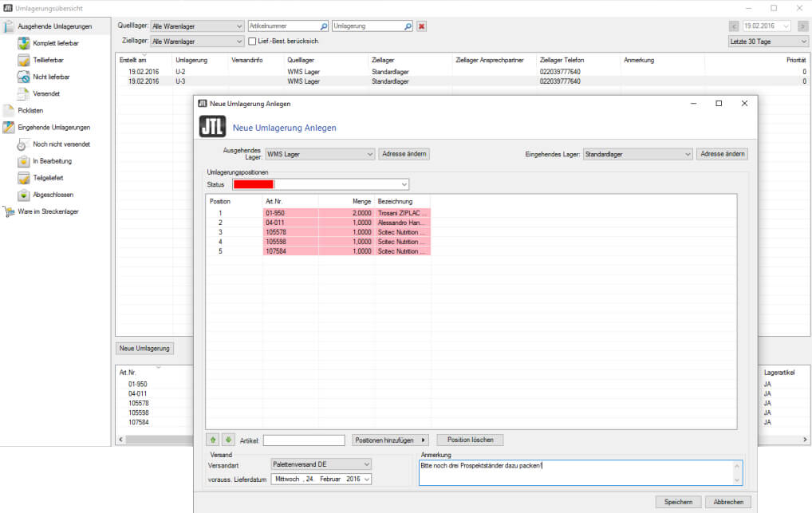Toggle Lief.-Best. berücksich. checkbox

coord(252,41)
